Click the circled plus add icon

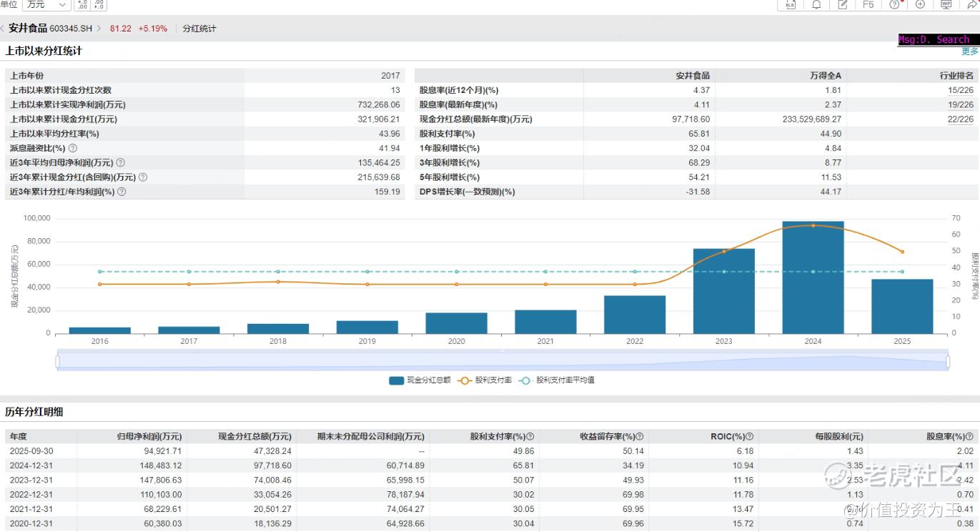(x=920, y=5)
